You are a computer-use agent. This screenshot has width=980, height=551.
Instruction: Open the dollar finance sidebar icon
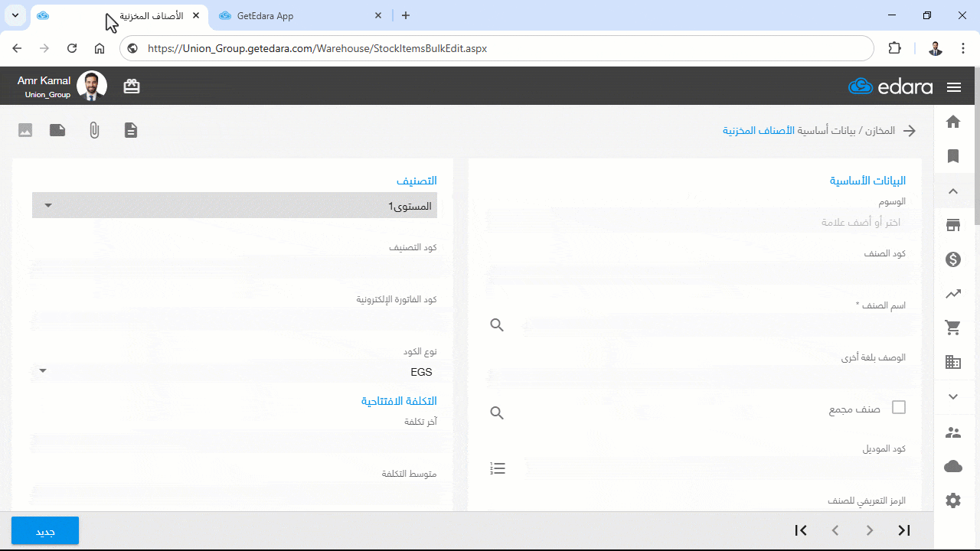[x=953, y=259]
